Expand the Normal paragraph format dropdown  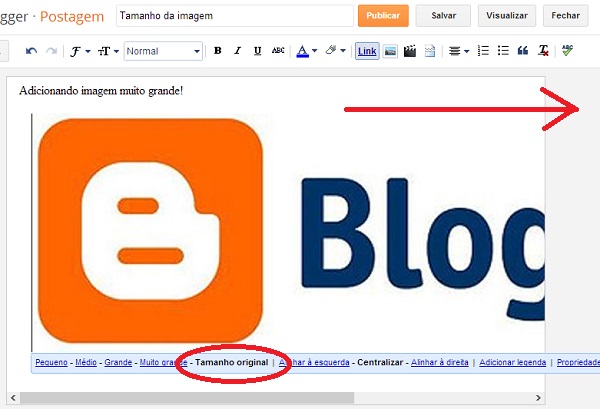(x=163, y=51)
